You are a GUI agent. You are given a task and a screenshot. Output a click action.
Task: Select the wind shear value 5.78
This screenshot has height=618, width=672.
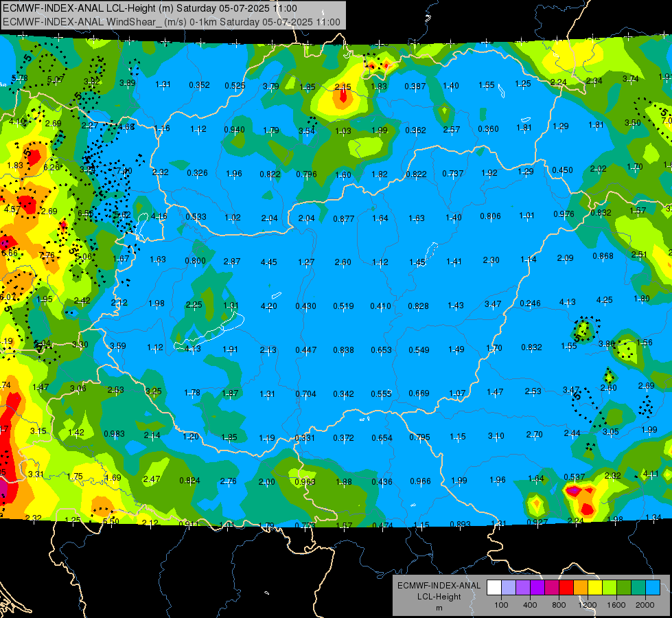20,78
